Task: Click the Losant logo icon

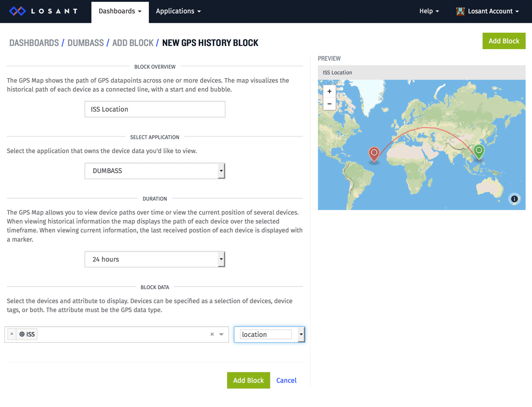Action: [x=18, y=11]
